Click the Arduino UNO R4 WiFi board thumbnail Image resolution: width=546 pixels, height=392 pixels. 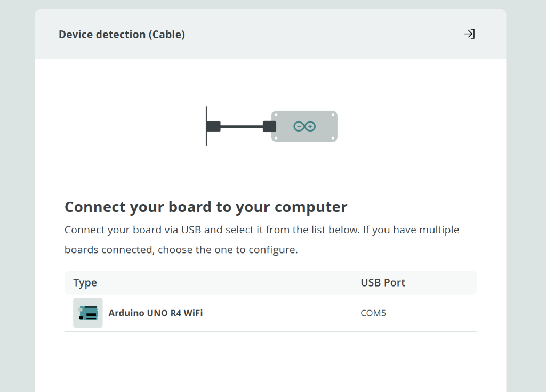click(87, 313)
